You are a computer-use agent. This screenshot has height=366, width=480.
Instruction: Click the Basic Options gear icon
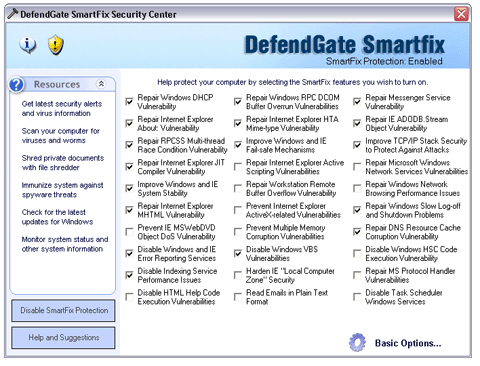tap(357, 342)
